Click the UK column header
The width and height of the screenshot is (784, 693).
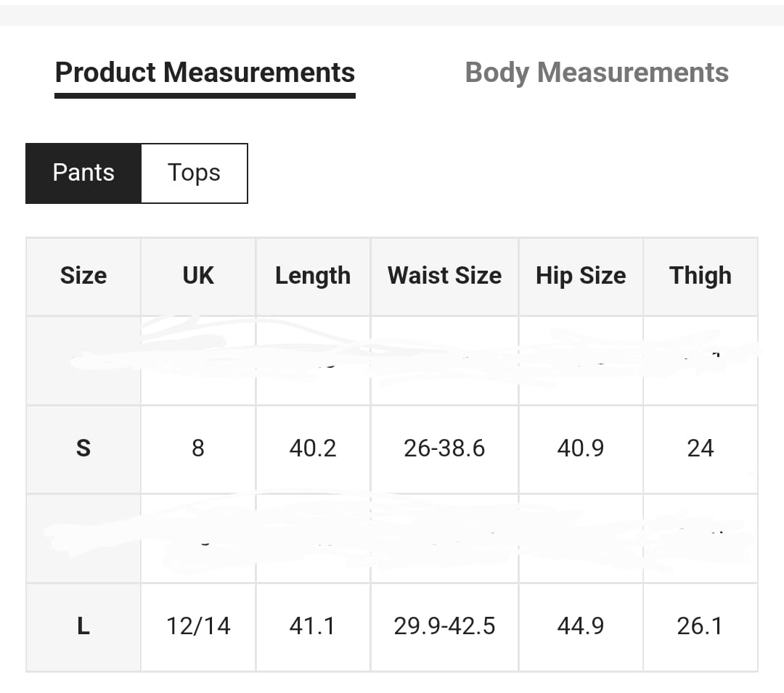198,276
